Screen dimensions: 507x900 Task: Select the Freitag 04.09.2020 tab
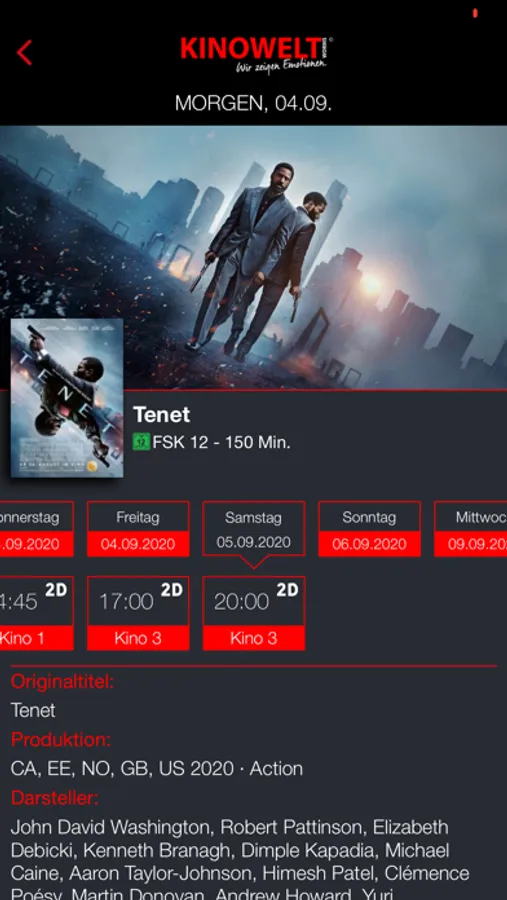pyautogui.click(x=138, y=529)
